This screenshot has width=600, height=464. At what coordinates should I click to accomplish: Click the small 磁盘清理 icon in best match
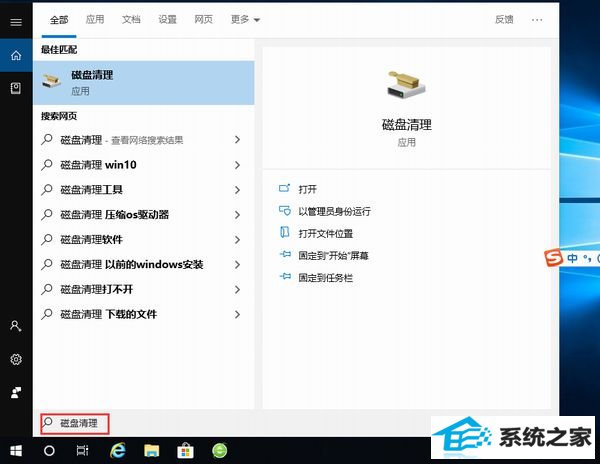[x=51, y=81]
